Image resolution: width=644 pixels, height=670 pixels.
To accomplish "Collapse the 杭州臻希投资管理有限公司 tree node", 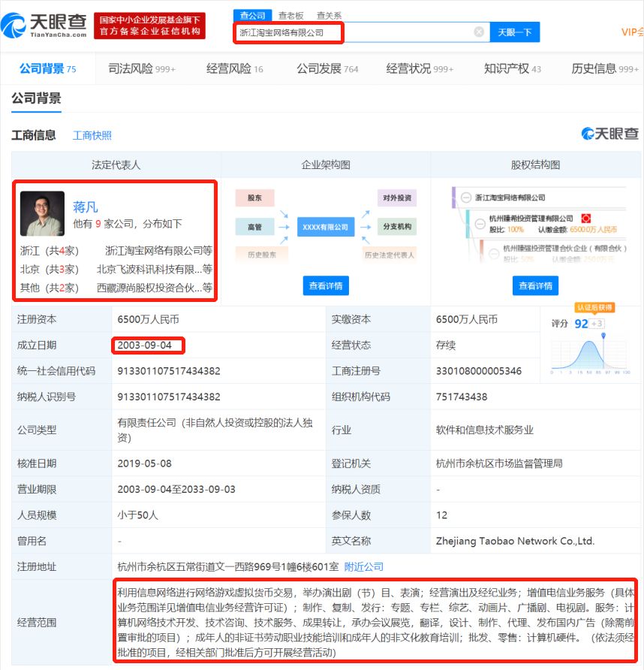I will pos(480,225).
